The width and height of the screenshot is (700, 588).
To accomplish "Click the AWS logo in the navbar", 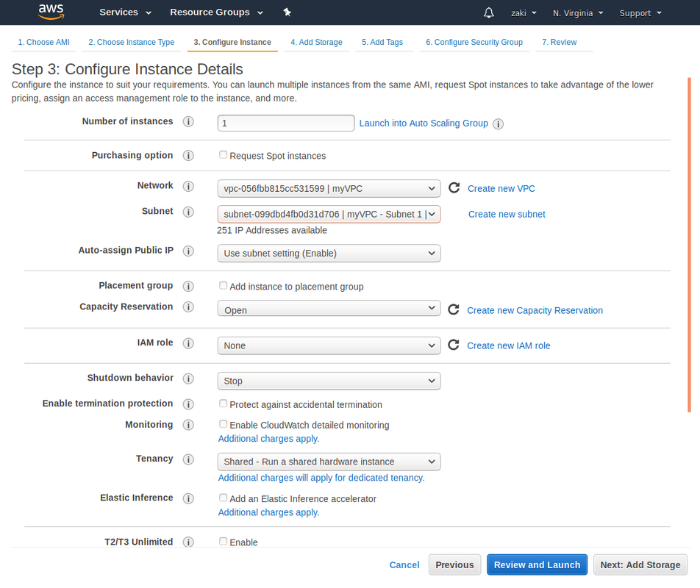I will (x=50, y=11).
